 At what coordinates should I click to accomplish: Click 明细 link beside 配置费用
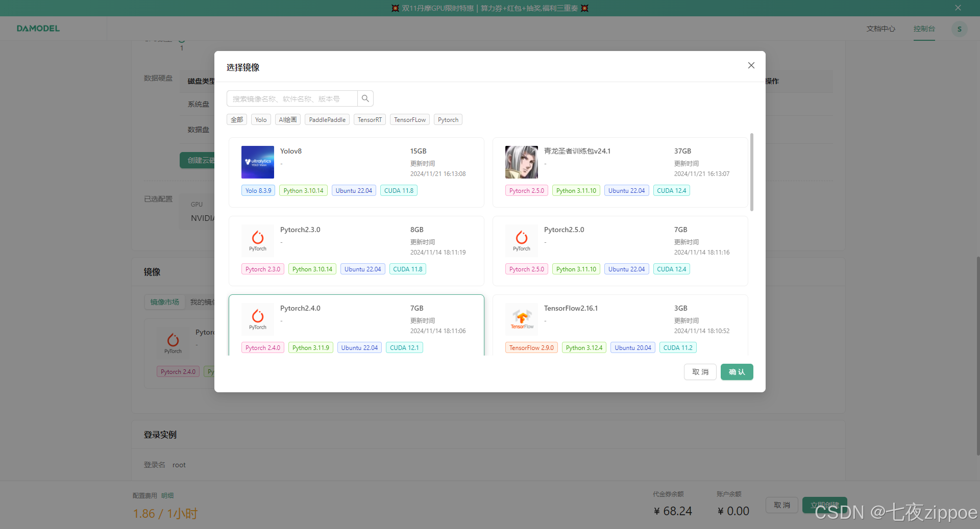167,495
